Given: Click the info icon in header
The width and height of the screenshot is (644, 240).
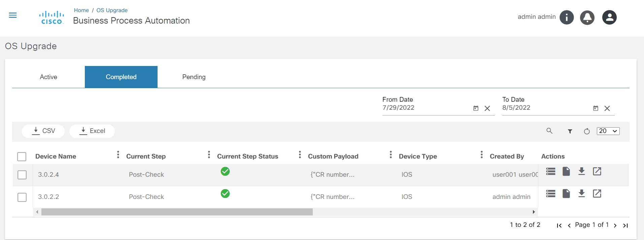Looking at the screenshot, I should (x=567, y=17).
